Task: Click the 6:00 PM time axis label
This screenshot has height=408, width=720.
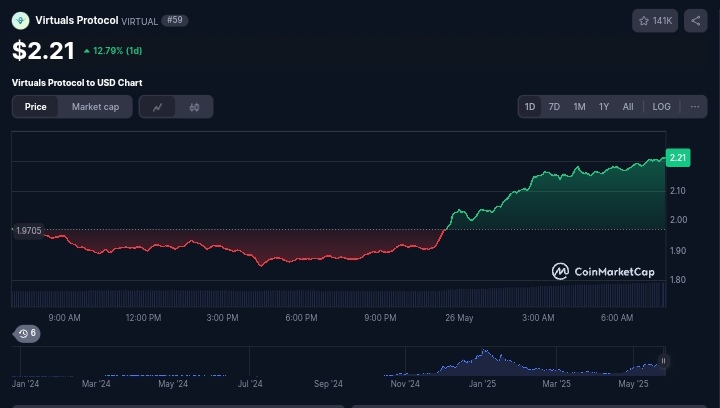Action: [301, 318]
